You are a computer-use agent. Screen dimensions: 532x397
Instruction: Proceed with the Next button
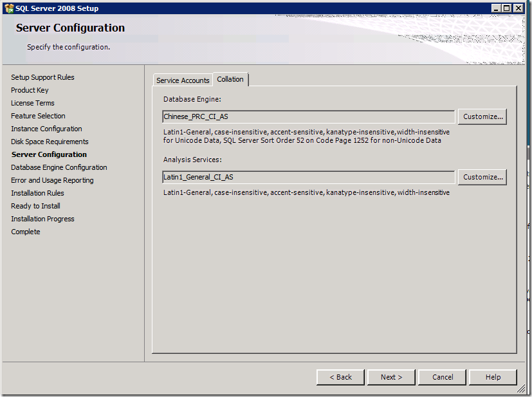click(x=391, y=377)
